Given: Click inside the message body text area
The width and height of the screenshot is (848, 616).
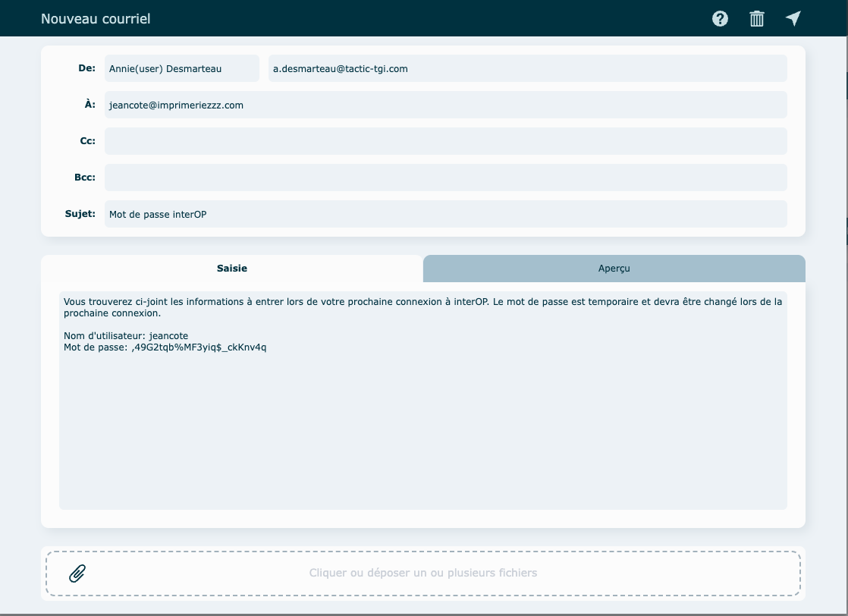Looking at the screenshot, I should click(422, 425).
